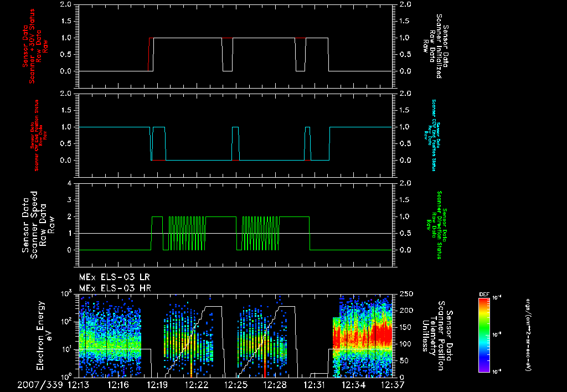Click the "Electron Energy eV" axis title

tap(44, 336)
